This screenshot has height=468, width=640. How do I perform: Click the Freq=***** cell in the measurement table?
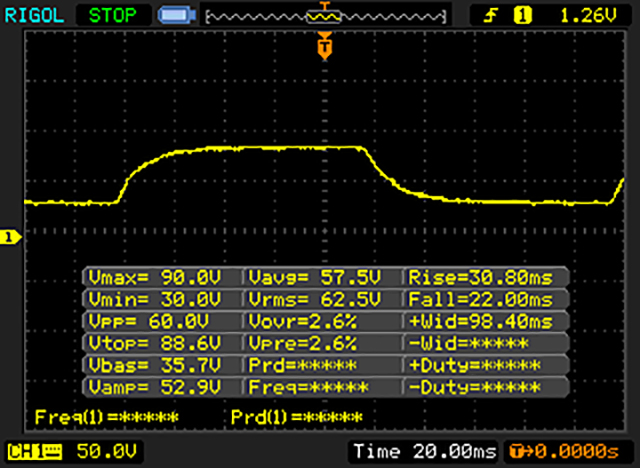308,387
